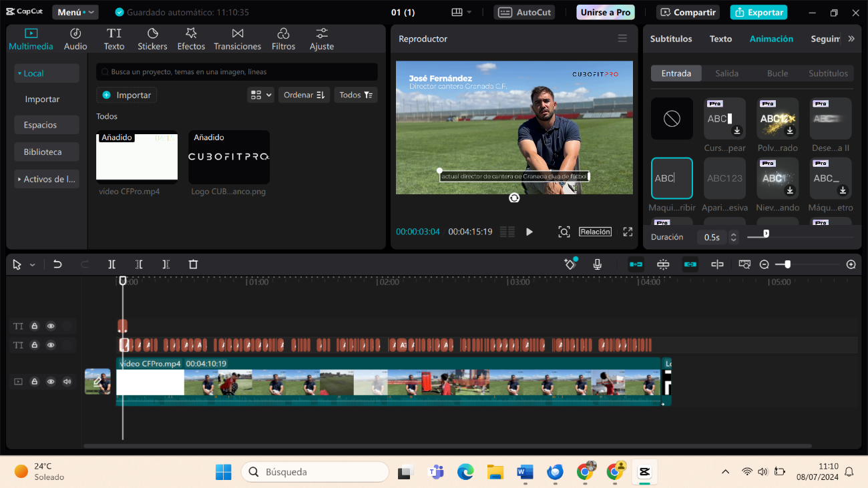Hide the video track using eye icon
The width and height of the screenshot is (868, 488).
pos(51,382)
